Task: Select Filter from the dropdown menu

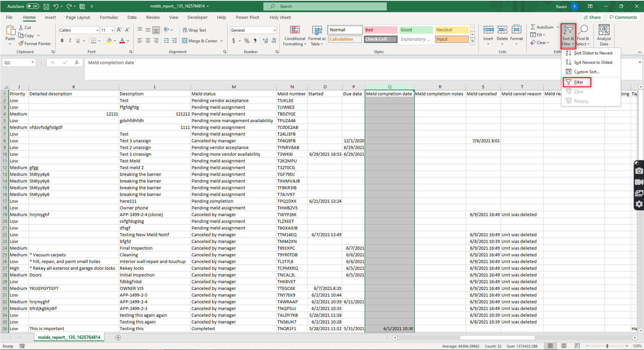Action: click(578, 82)
